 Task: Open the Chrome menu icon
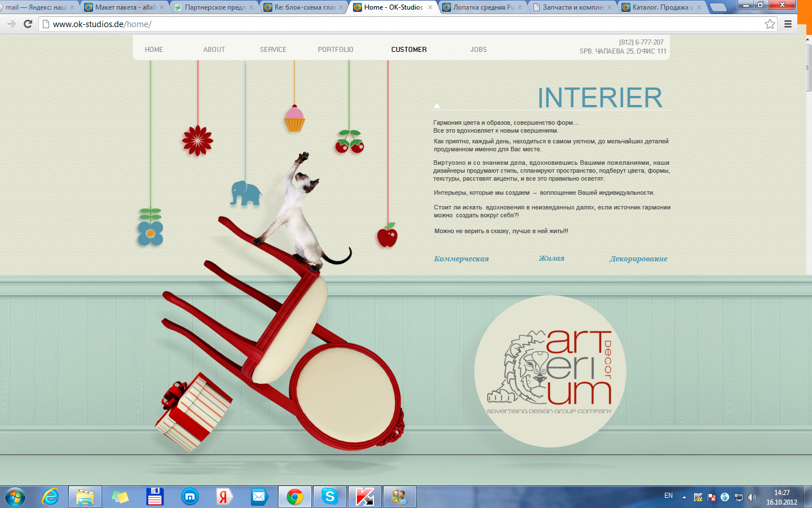(x=788, y=24)
